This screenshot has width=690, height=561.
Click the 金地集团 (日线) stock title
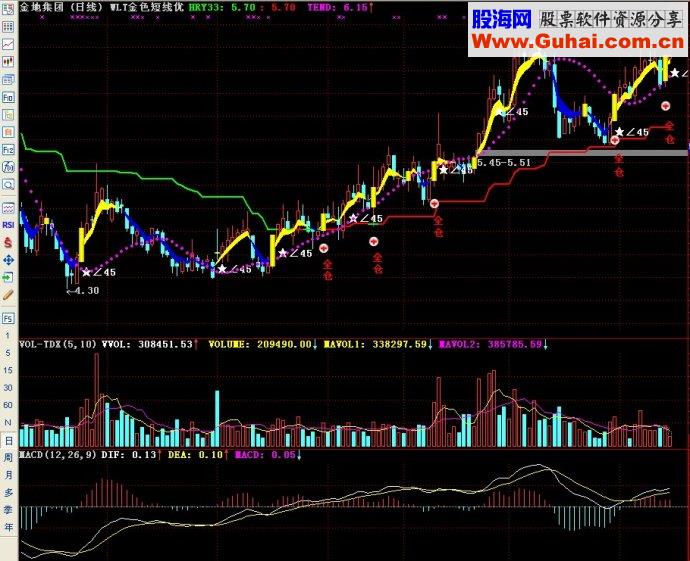tap(61, 7)
